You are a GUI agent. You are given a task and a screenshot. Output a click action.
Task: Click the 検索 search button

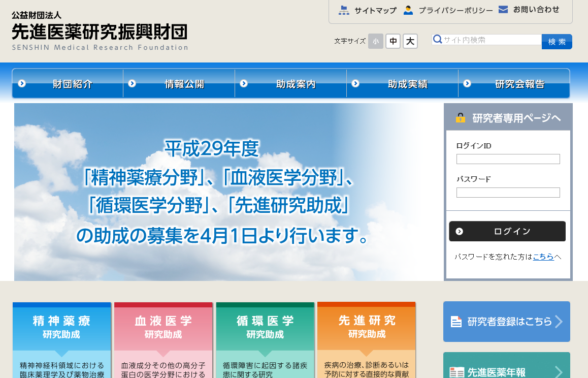pos(557,42)
